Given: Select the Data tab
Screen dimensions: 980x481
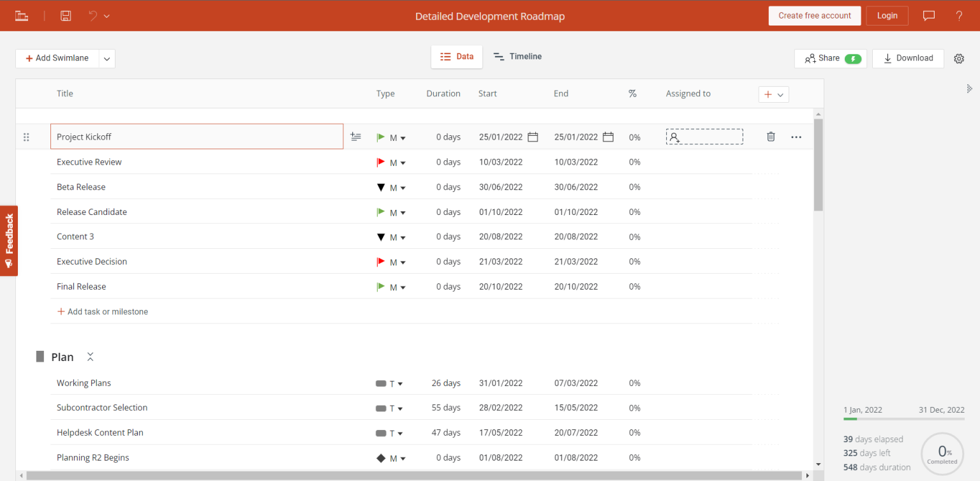Looking at the screenshot, I should 457,57.
